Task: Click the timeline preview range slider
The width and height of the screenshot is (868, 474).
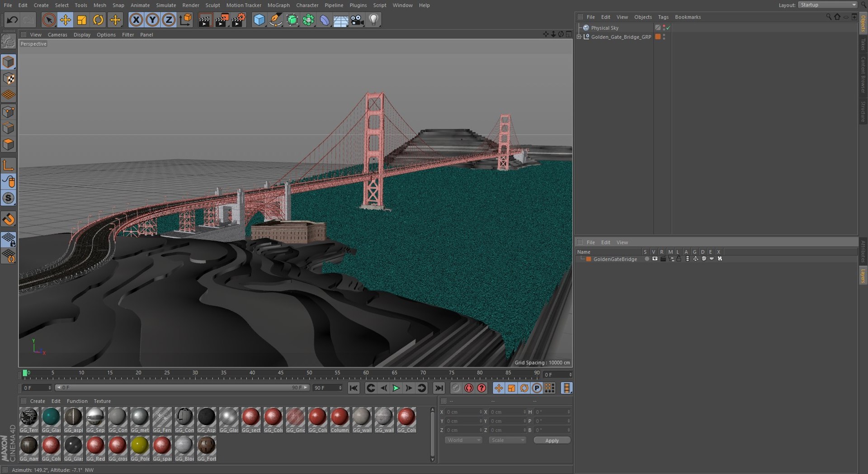Action: tap(182, 388)
